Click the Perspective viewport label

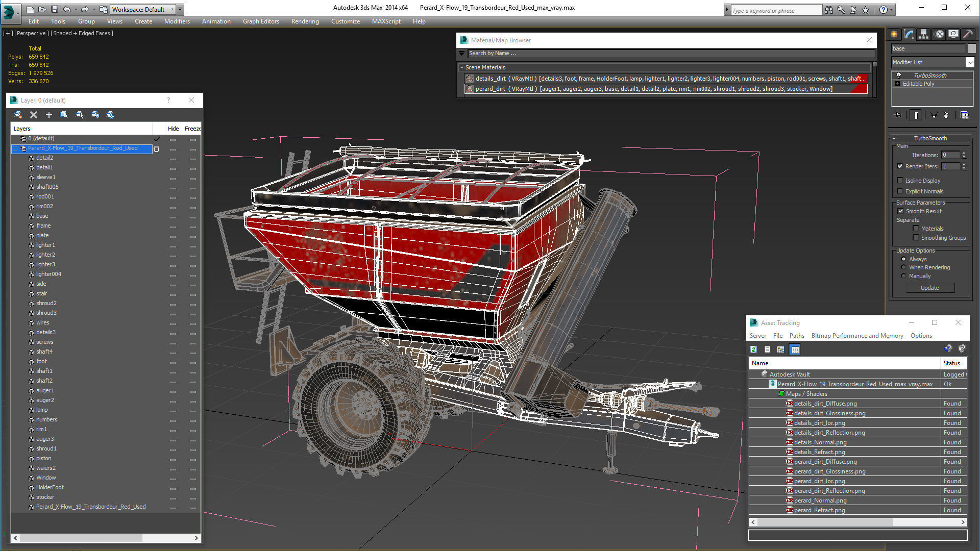pos(32,33)
